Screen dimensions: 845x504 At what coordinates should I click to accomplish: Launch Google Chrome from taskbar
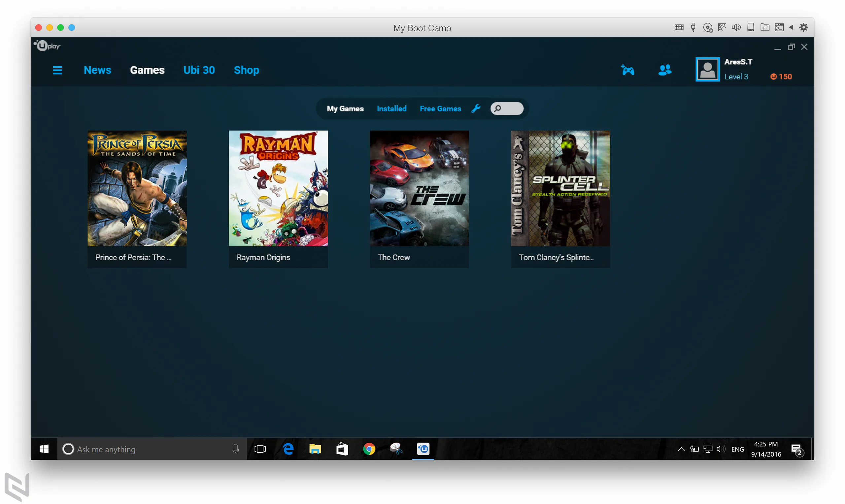click(369, 449)
